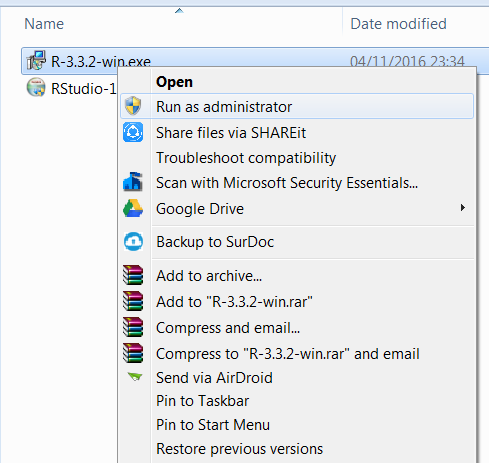
Task: Click the RStudio installer file icon
Action: [x=36, y=87]
